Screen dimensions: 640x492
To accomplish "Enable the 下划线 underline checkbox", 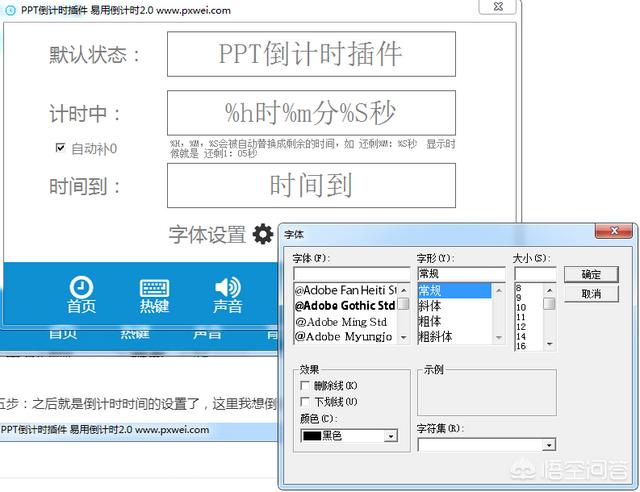I will [304, 402].
